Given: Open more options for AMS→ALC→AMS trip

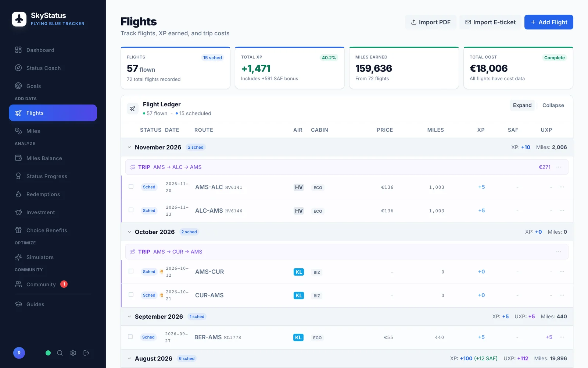Looking at the screenshot, I should coord(559,167).
